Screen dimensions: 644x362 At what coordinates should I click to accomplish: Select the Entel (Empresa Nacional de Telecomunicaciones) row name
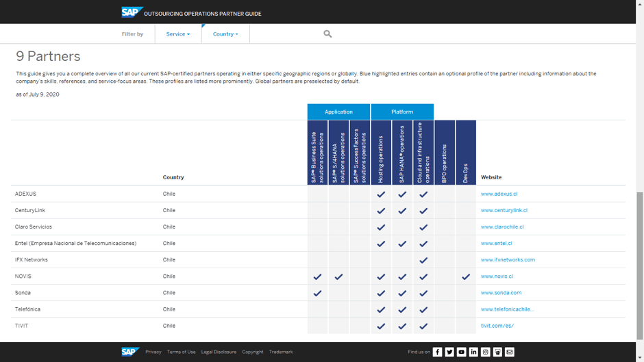pyautogui.click(x=75, y=243)
